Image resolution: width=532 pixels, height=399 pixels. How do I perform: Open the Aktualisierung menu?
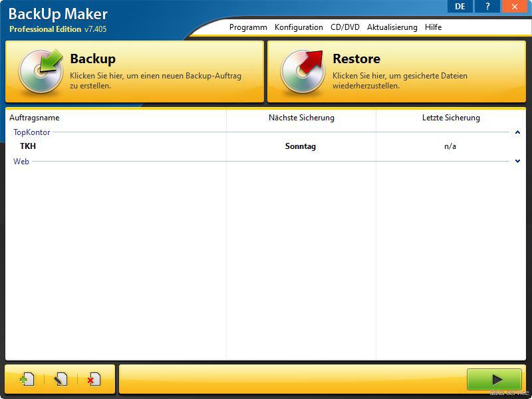pyautogui.click(x=392, y=27)
